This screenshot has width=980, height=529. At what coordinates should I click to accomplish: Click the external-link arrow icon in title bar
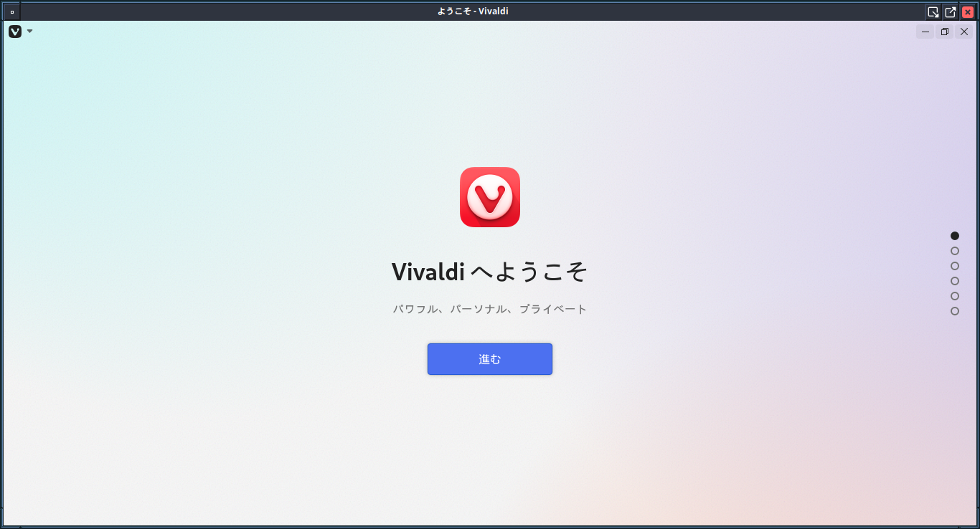tap(950, 11)
